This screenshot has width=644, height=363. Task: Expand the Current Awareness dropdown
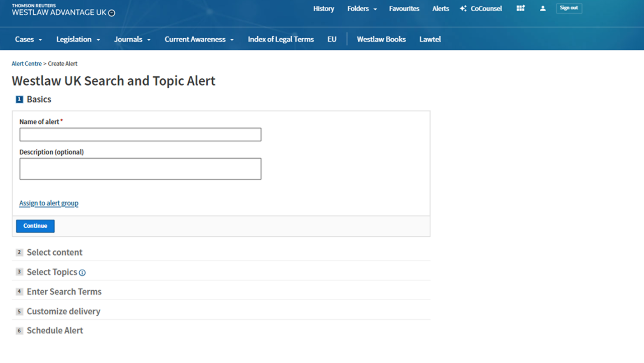point(199,39)
